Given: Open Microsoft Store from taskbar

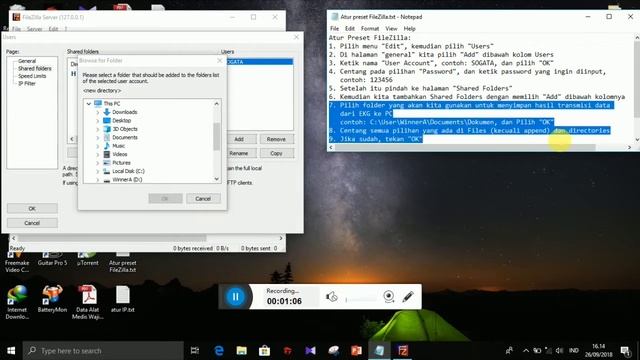Looking at the screenshot, I should (264, 351).
